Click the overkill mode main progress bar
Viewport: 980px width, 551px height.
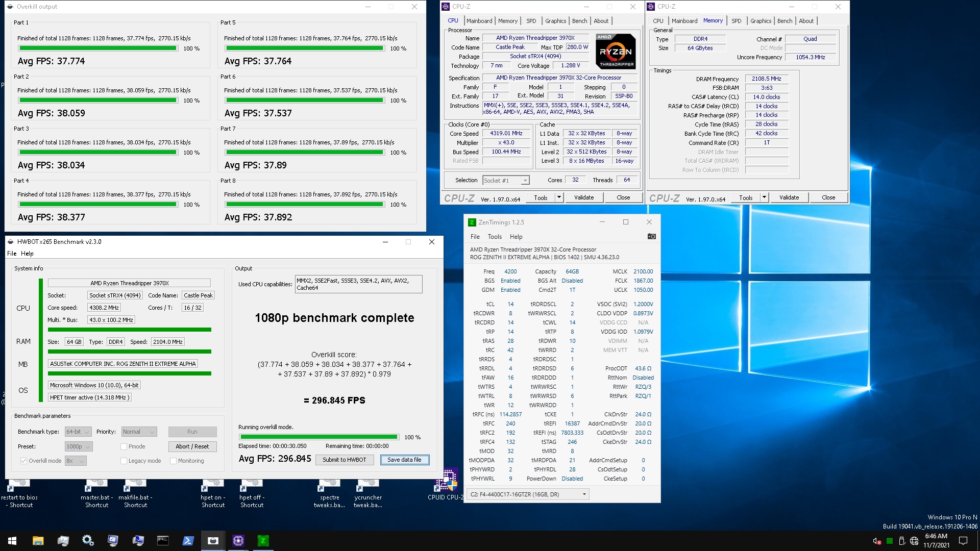(x=319, y=437)
